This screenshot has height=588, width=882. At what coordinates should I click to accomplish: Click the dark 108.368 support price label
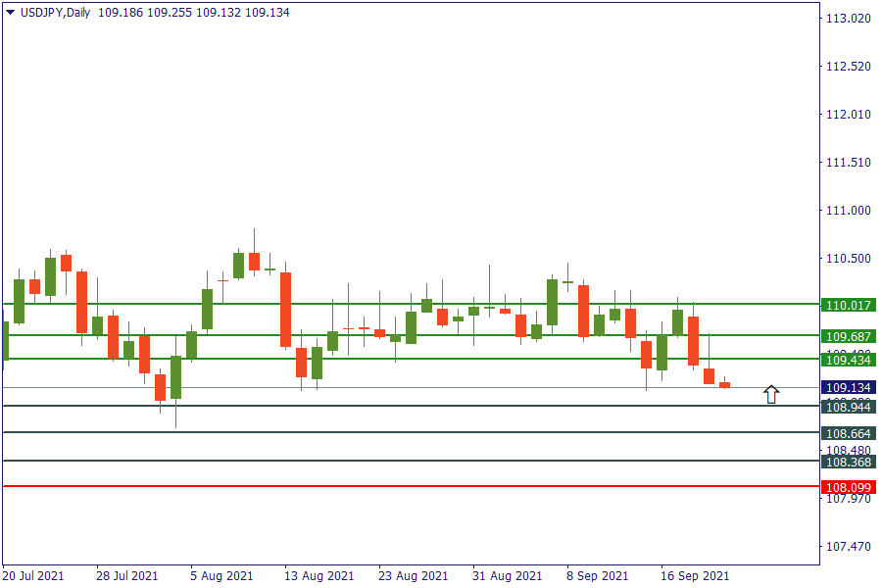click(x=849, y=462)
